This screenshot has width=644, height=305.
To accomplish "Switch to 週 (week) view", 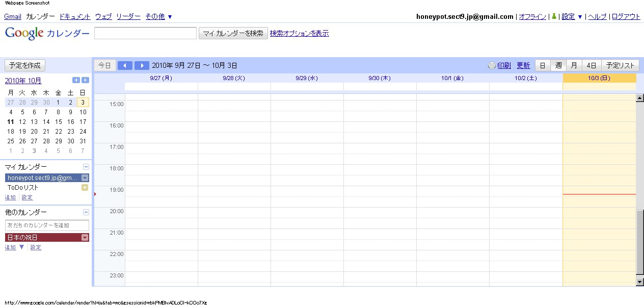I will click(x=558, y=65).
